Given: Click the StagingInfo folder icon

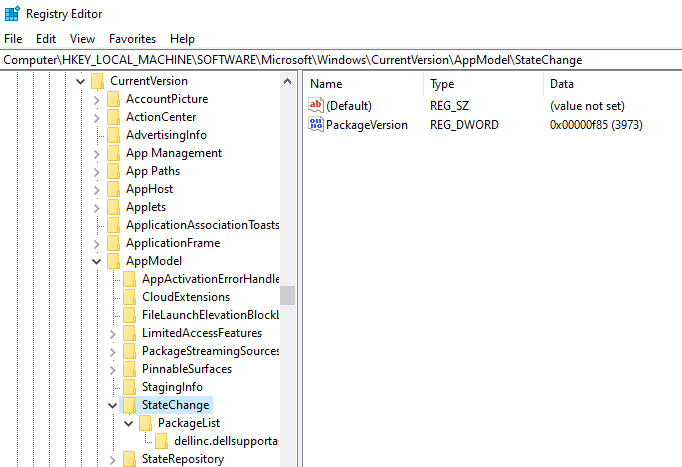Looking at the screenshot, I should point(130,387).
